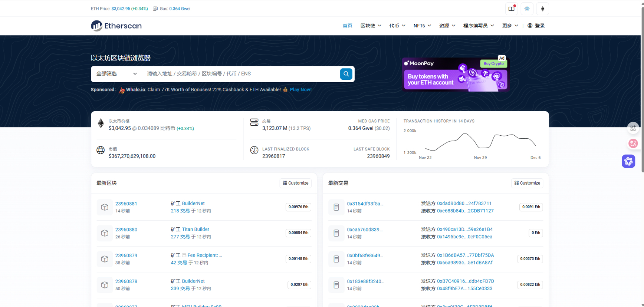Expand the NFTs navigation dropdown
644x307 pixels.
[x=422, y=26]
